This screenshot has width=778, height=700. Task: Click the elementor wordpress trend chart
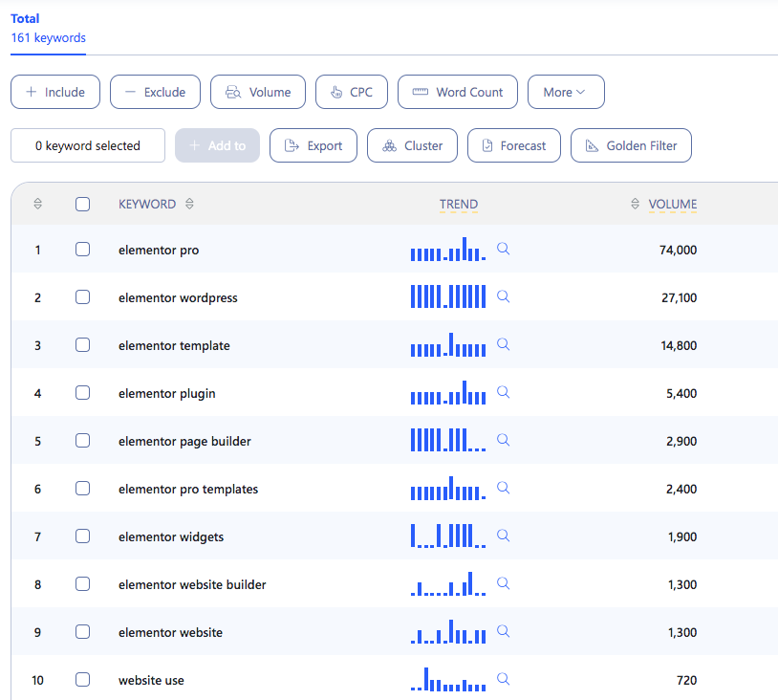[x=448, y=296]
